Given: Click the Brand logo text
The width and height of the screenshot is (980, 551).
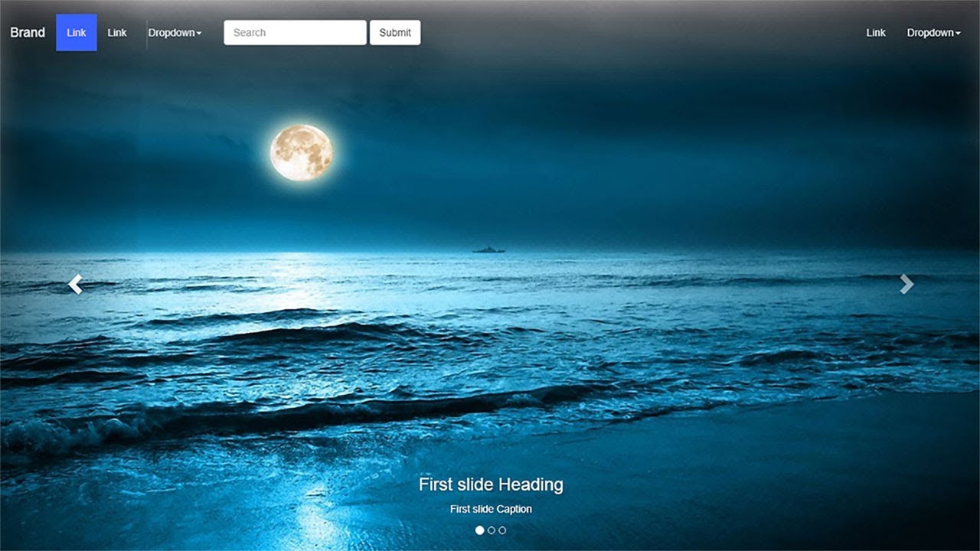Looking at the screenshot, I should 28,32.
